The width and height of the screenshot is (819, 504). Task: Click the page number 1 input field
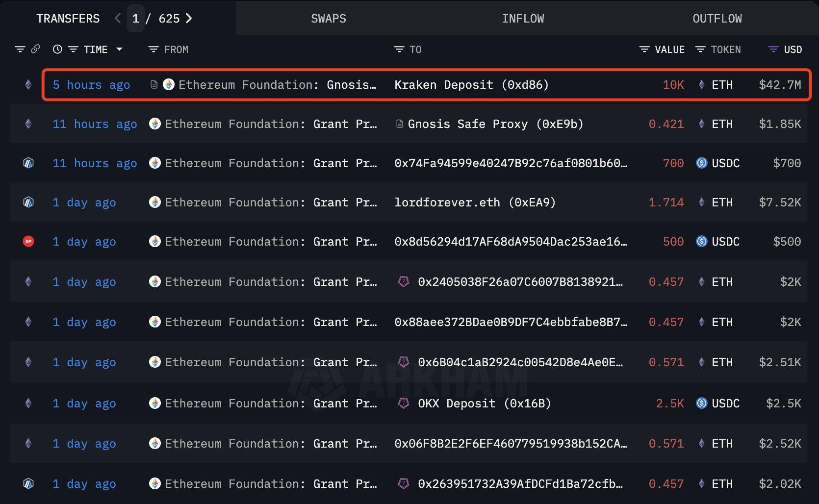pyautogui.click(x=135, y=18)
